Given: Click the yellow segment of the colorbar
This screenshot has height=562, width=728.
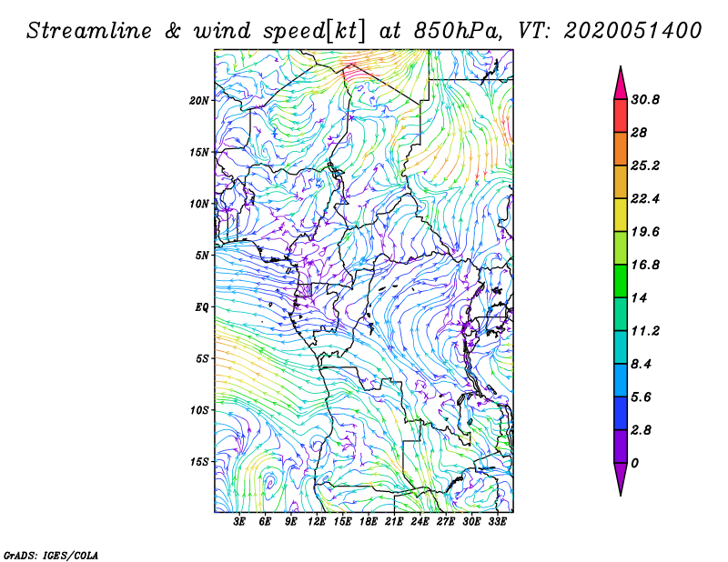Looking at the screenshot, I should point(621,216).
